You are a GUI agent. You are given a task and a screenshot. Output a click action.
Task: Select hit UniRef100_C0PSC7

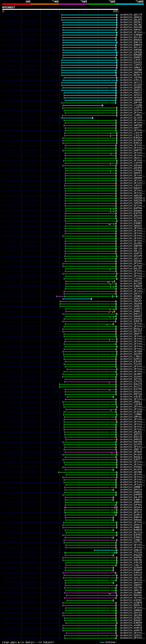pyautogui.click(x=131, y=60)
